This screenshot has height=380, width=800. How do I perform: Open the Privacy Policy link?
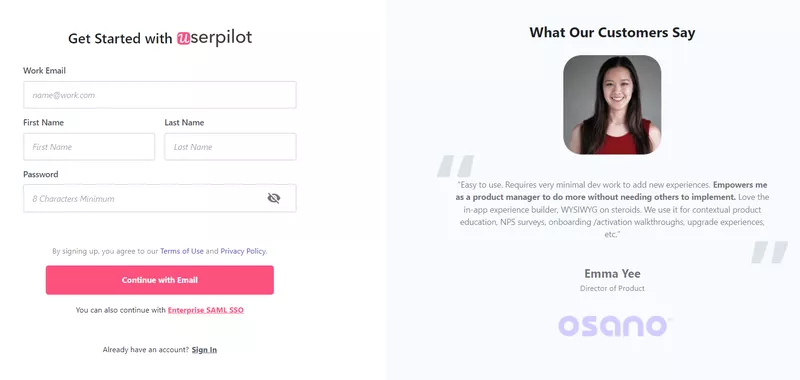point(243,251)
